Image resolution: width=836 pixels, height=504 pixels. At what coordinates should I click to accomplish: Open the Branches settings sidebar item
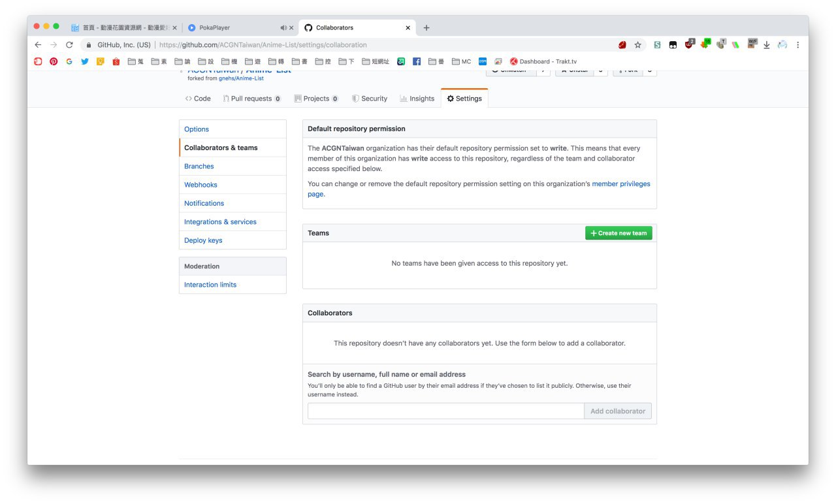(233, 166)
